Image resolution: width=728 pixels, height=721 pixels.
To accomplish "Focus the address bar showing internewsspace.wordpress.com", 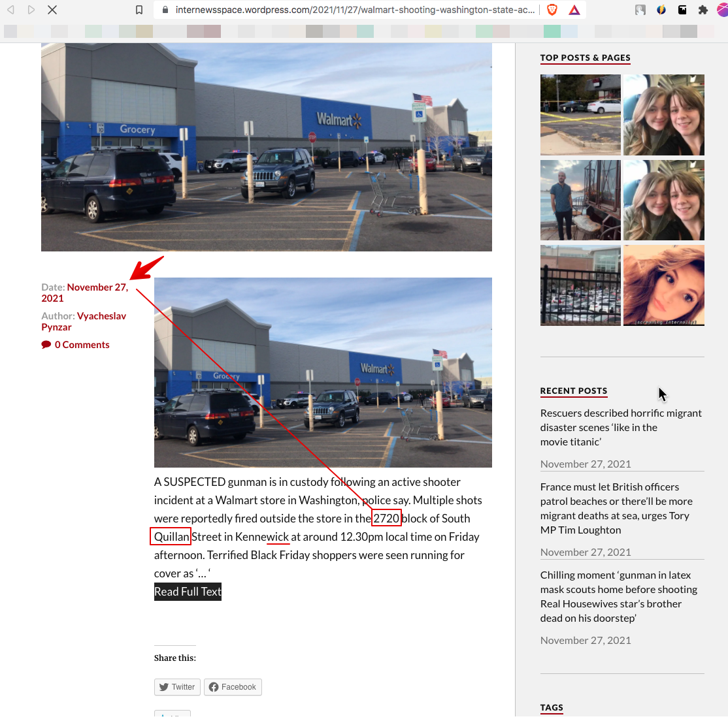I will click(355, 10).
